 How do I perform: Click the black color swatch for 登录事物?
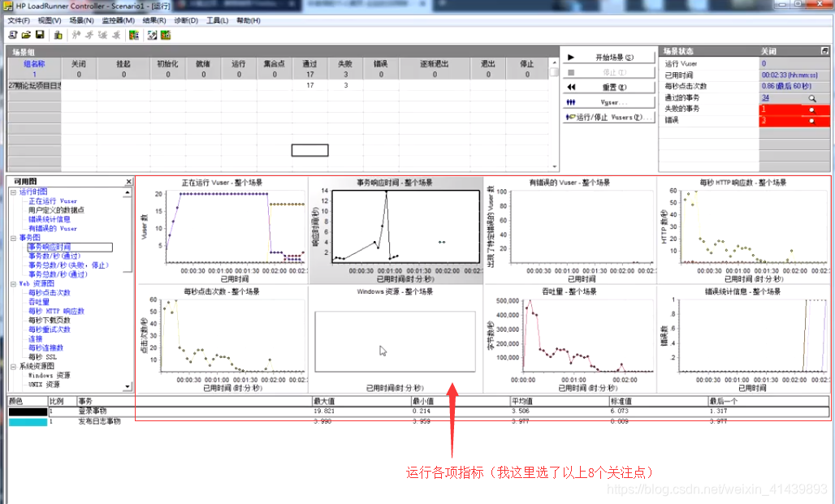pyautogui.click(x=28, y=411)
